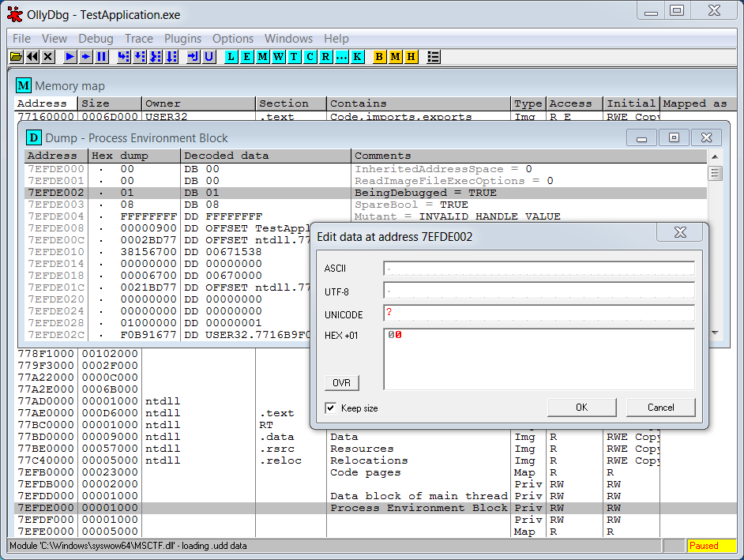Toggle the OVR overwrite mode button
Viewport: 744px width, 560px height.
pyautogui.click(x=341, y=383)
